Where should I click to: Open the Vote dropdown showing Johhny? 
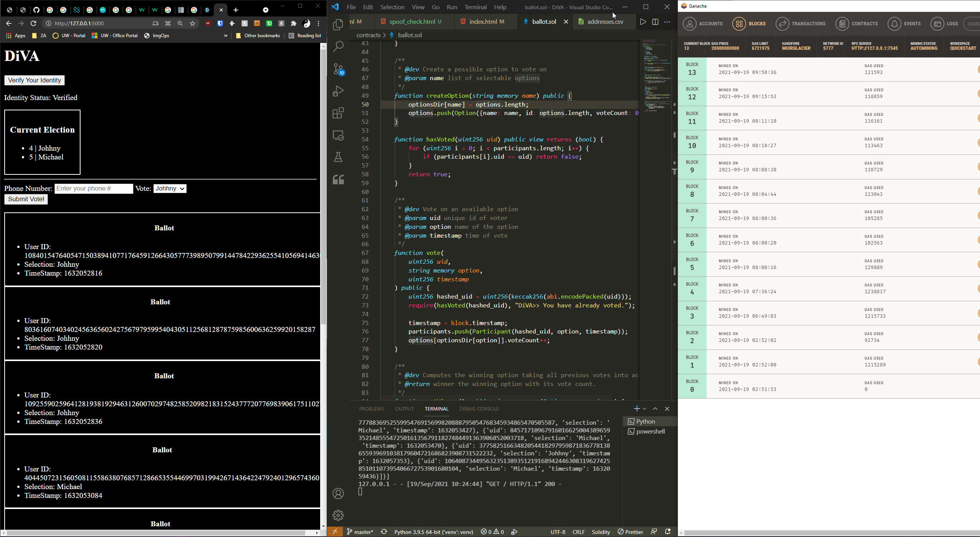[x=170, y=189]
